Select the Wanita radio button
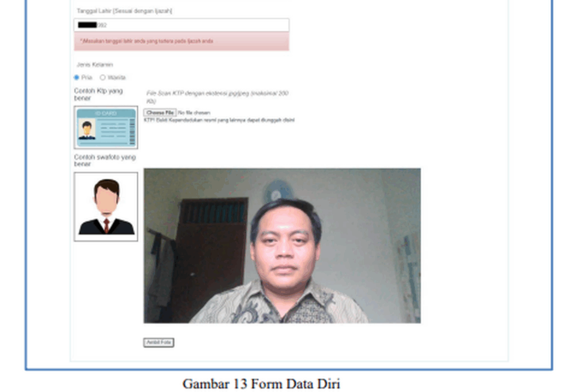The height and width of the screenshot is (392, 588). tap(103, 77)
